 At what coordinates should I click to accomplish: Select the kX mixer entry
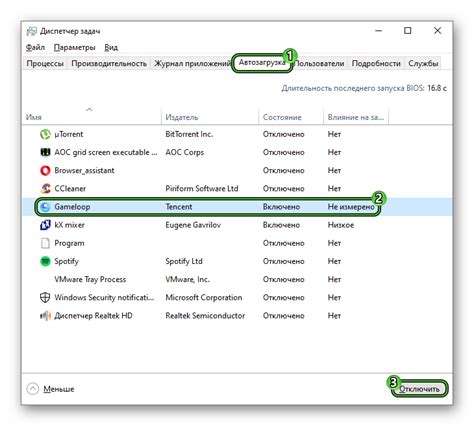[x=69, y=225]
